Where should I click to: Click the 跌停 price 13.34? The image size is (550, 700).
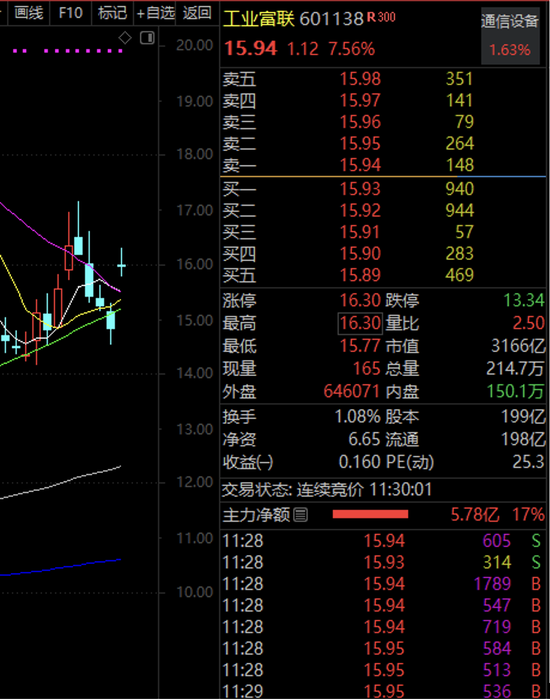pyautogui.click(x=524, y=300)
